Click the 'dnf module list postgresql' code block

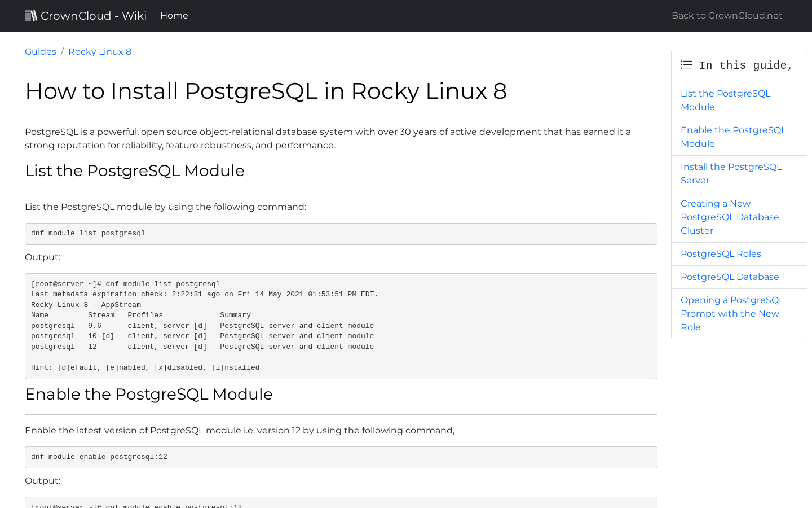[341, 234]
